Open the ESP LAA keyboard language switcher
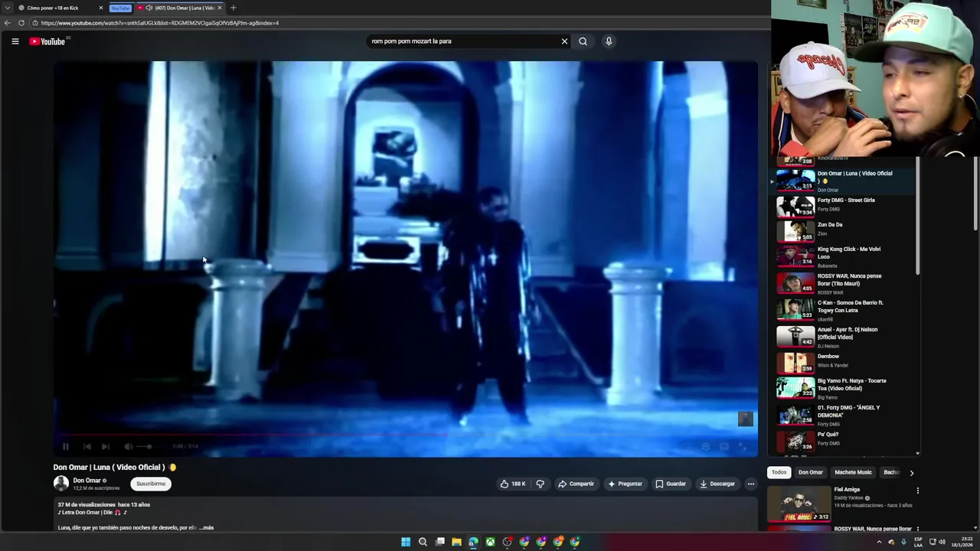Screen dimensions: 980x551 918,542
